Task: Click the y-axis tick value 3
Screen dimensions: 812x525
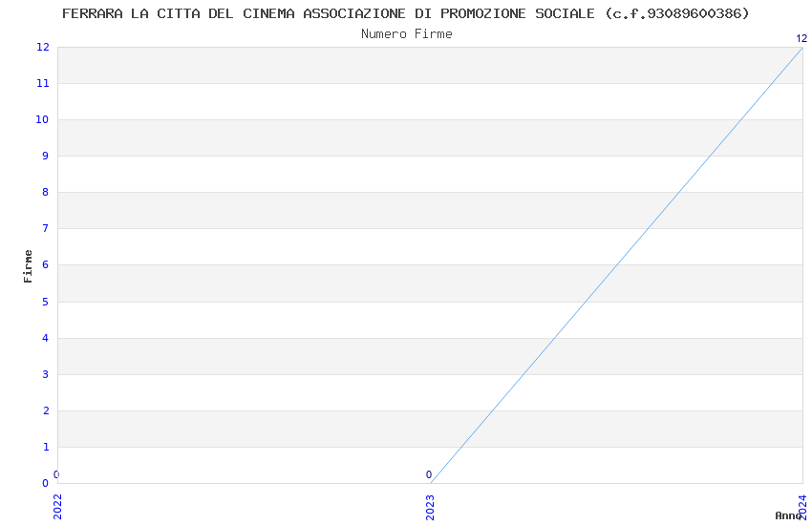Action: pyautogui.click(x=46, y=374)
